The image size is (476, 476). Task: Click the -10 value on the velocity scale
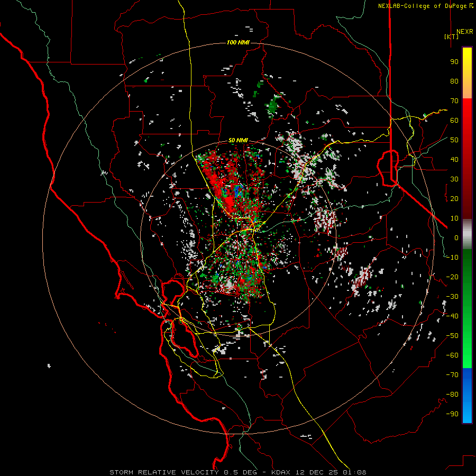[x=452, y=258]
